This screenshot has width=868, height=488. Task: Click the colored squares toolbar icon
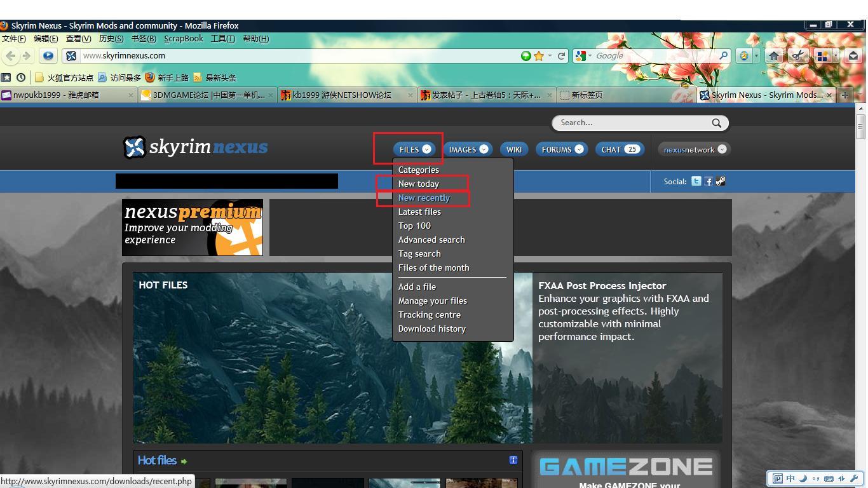click(822, 56)
